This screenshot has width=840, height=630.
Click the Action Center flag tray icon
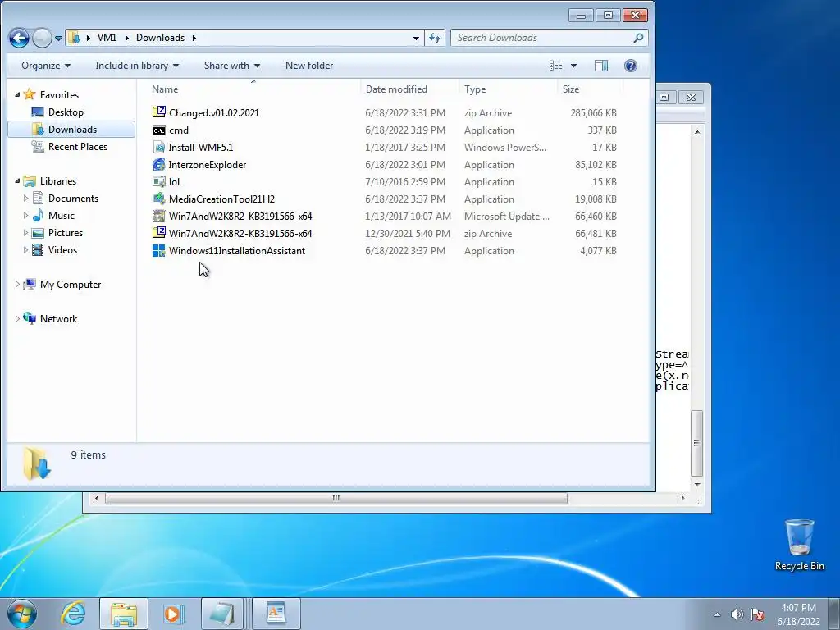757,614
